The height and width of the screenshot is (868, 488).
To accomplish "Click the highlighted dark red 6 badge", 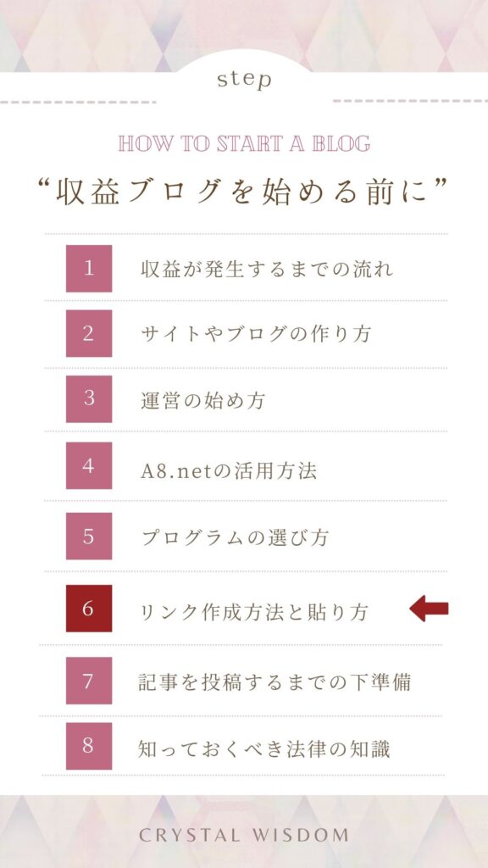I will [x=88, y=609].
